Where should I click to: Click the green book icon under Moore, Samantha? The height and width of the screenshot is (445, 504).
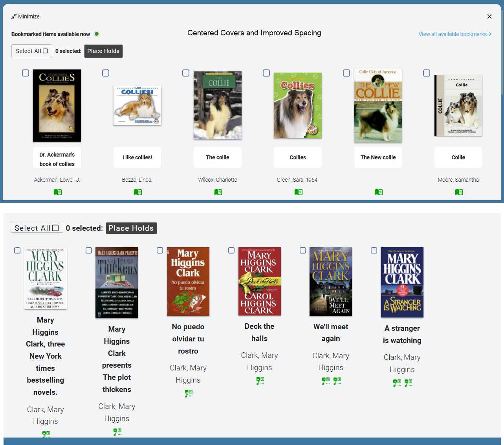click(x=459, y=192)
